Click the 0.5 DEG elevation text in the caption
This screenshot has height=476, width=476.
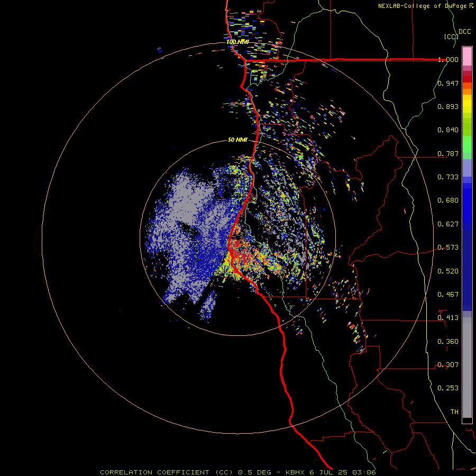[255, 472]
